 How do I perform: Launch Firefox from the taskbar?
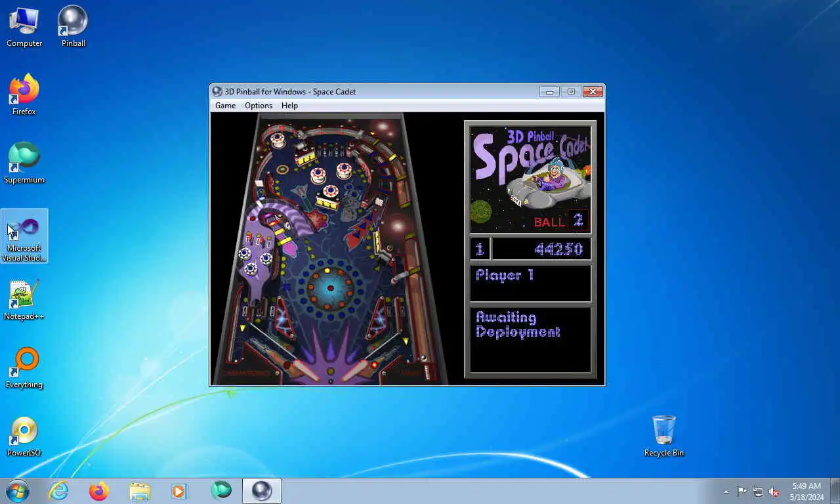[99, 491]
